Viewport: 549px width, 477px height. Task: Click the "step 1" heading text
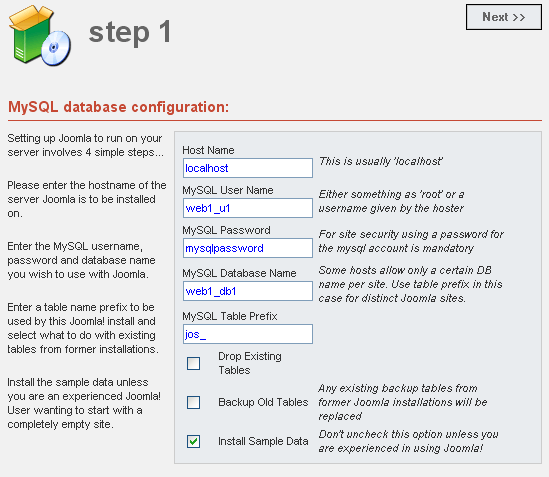(130, 32)
